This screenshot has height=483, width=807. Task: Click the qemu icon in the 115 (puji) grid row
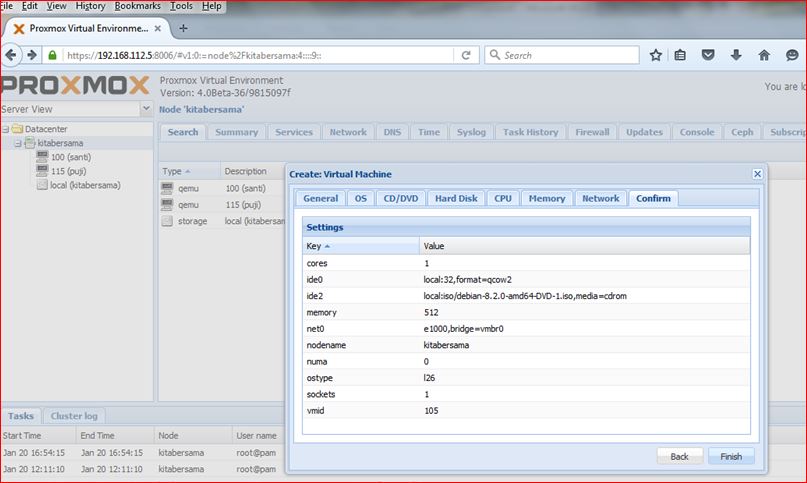click(x=167, y=204)
